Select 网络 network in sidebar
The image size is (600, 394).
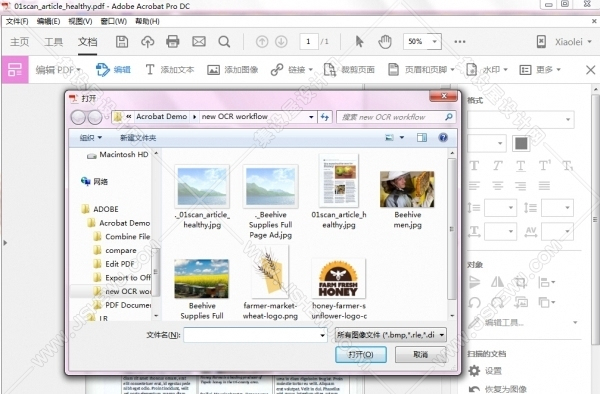95,181
